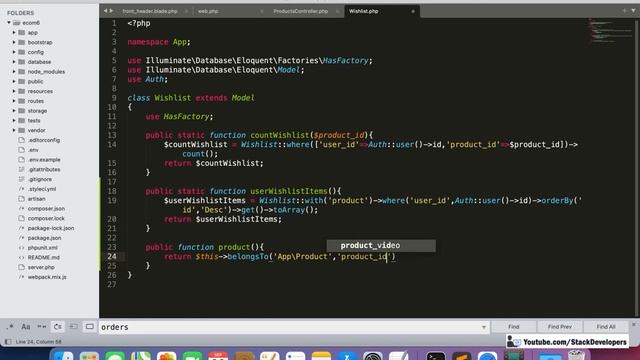
Task: Go to previous tab arrow
Action: click(105, 11)
